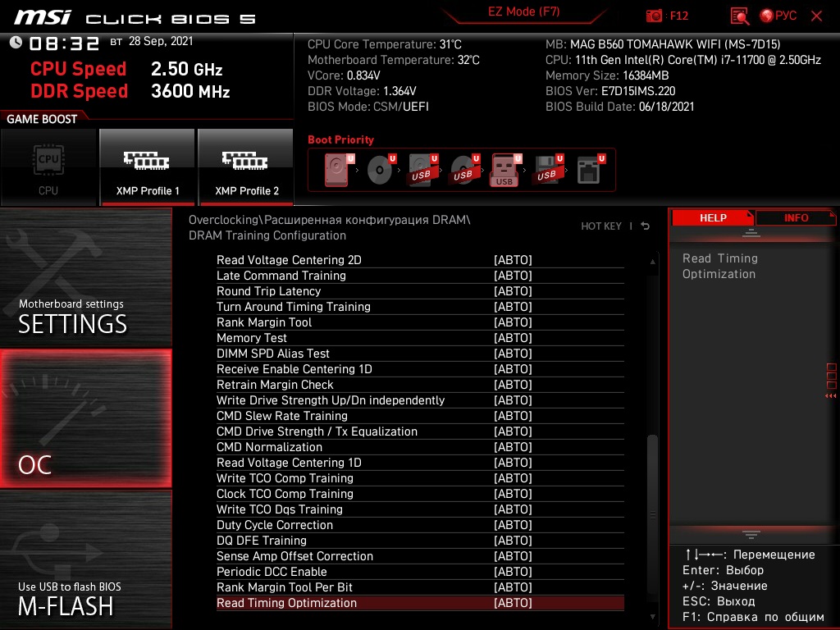Screen dimensions: 840x630
Task: Select Read Voltage Centering 1D row
Action: click(x=420, y=463)
